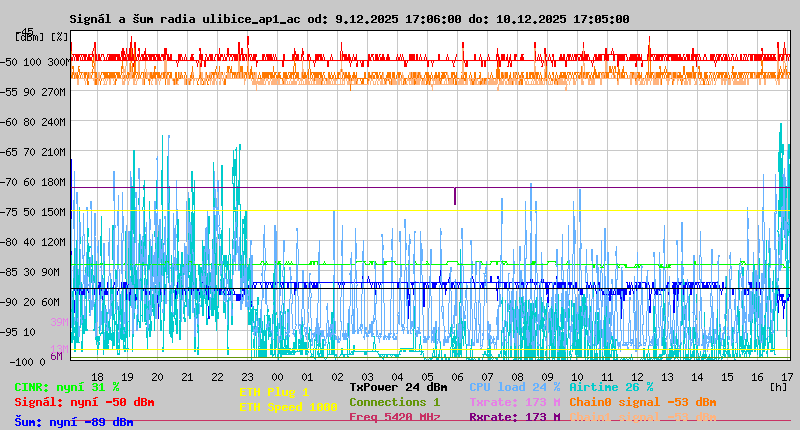The height and width of the screenshot is (430, 800).
Task: Click the green Connections 1 legend entry
Action: pyautogui.click(x=394, y=402)
